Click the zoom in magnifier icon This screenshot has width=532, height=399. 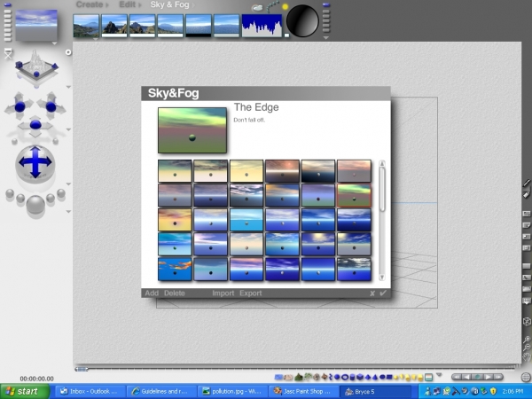[527, 339]
